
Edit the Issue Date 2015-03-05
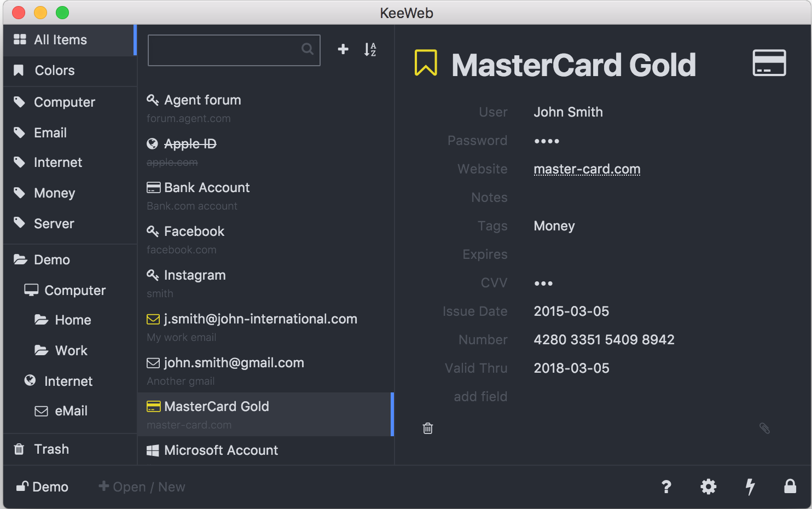[x=571, y=311]
